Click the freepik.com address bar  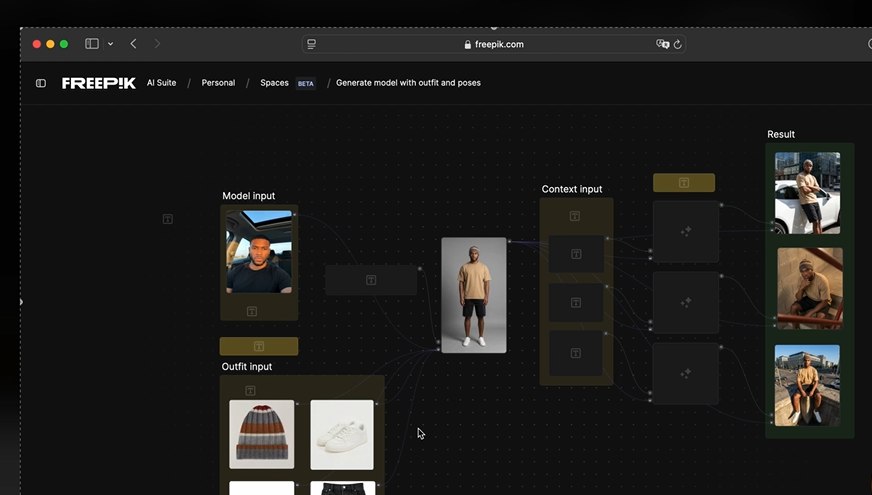pos(494,44)
